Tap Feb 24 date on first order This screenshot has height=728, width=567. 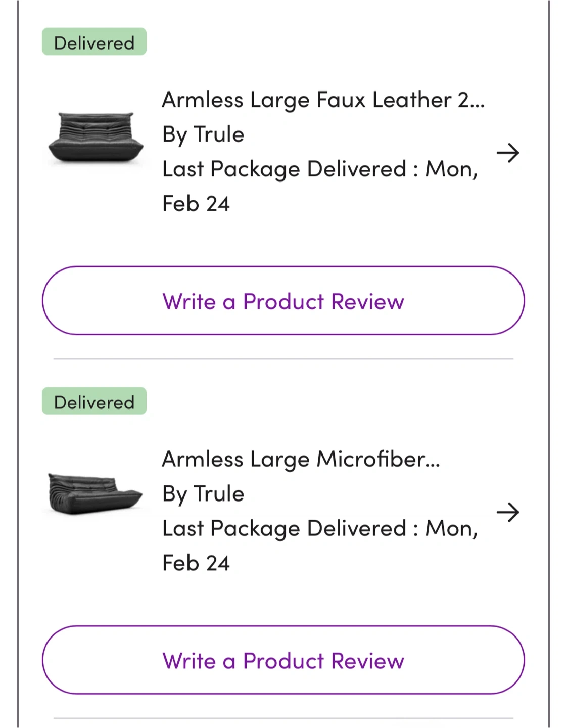[196, 204]
